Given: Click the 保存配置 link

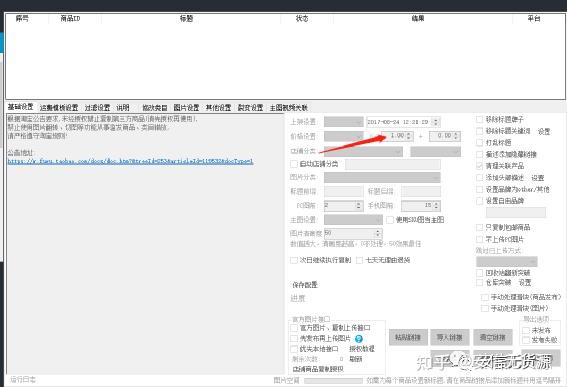Looking at the screenshot, I should pyautogui.click(x=304, y=285).
